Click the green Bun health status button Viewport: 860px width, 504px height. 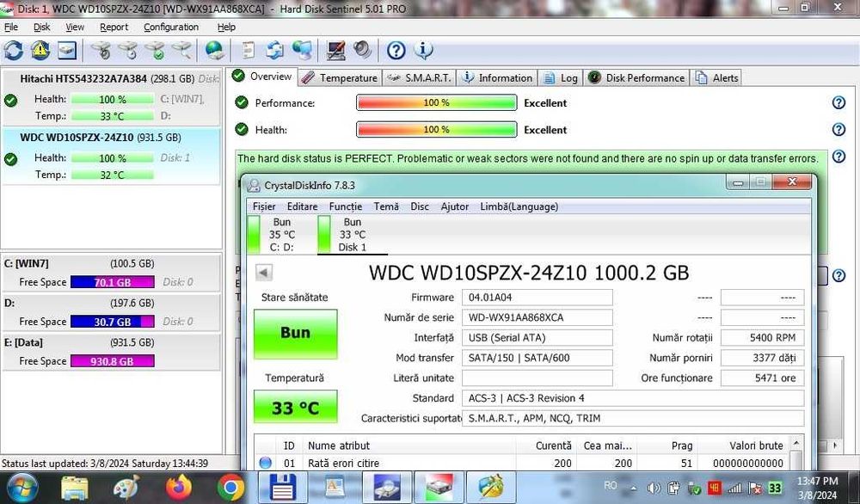click(x=295, y=334)
